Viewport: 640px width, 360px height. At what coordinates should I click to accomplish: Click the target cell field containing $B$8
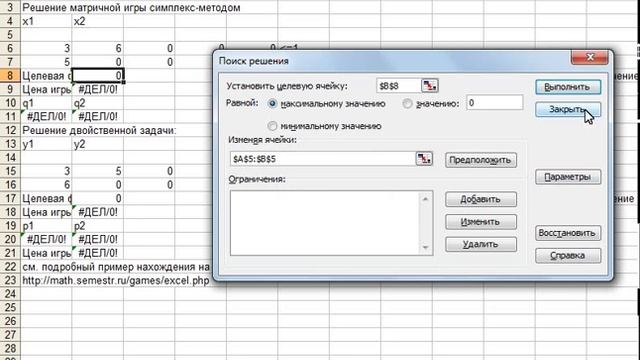click(x=398, y=86)
